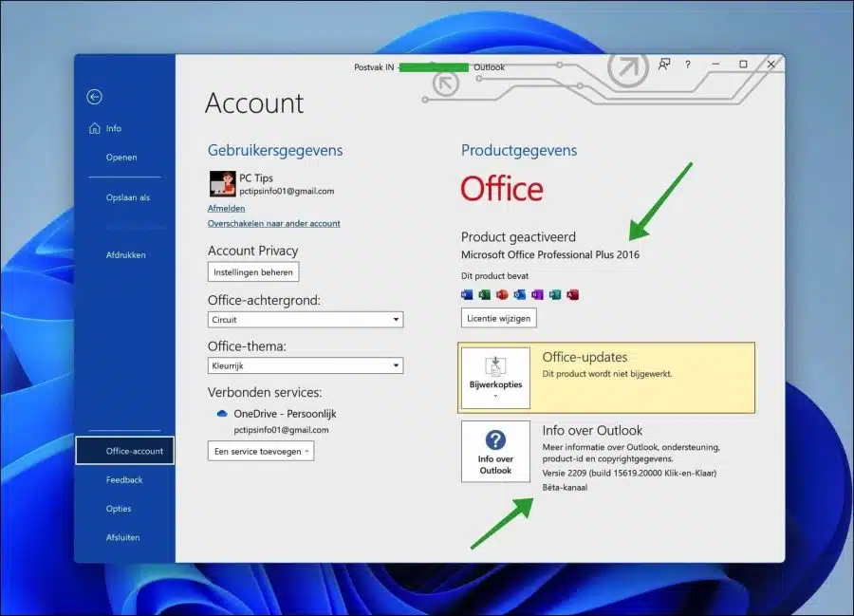Click the Productgegevens heading
This screenshot has height=616, width=854.
point(518,150)
